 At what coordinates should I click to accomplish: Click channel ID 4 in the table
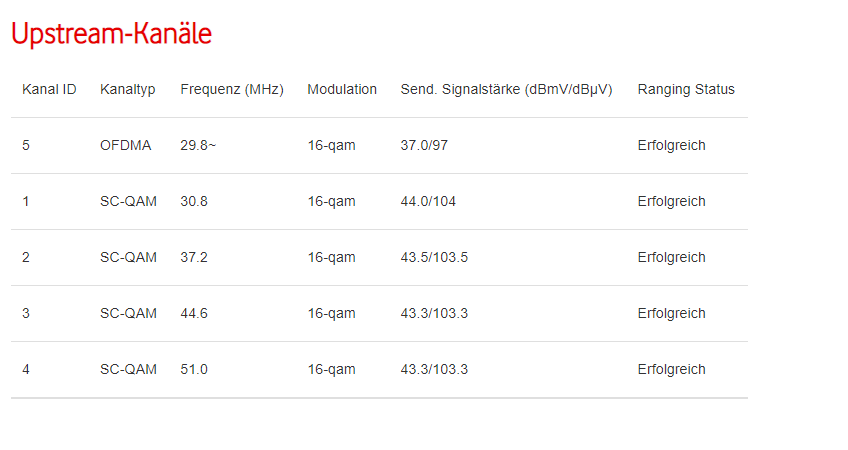click(x=26, y=369)
